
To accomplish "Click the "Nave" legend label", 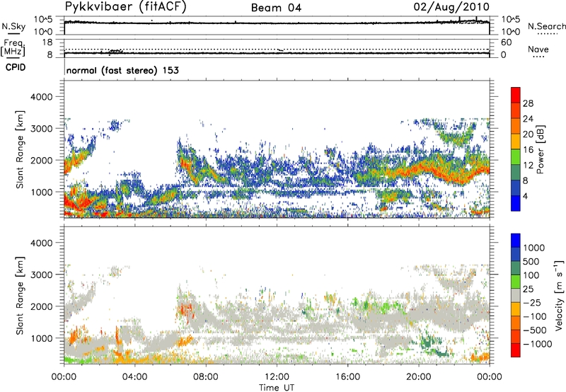I will point(538,49).
